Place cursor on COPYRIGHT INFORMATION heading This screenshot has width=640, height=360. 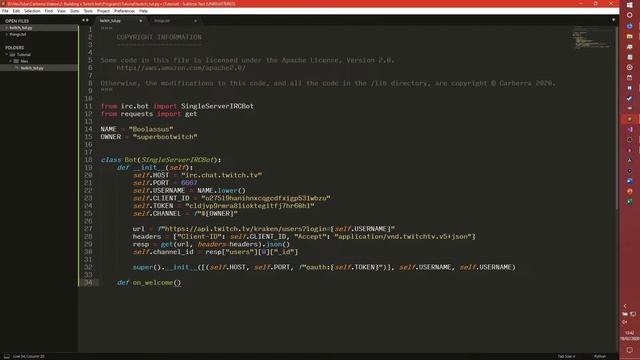click(x=159, y=37)
